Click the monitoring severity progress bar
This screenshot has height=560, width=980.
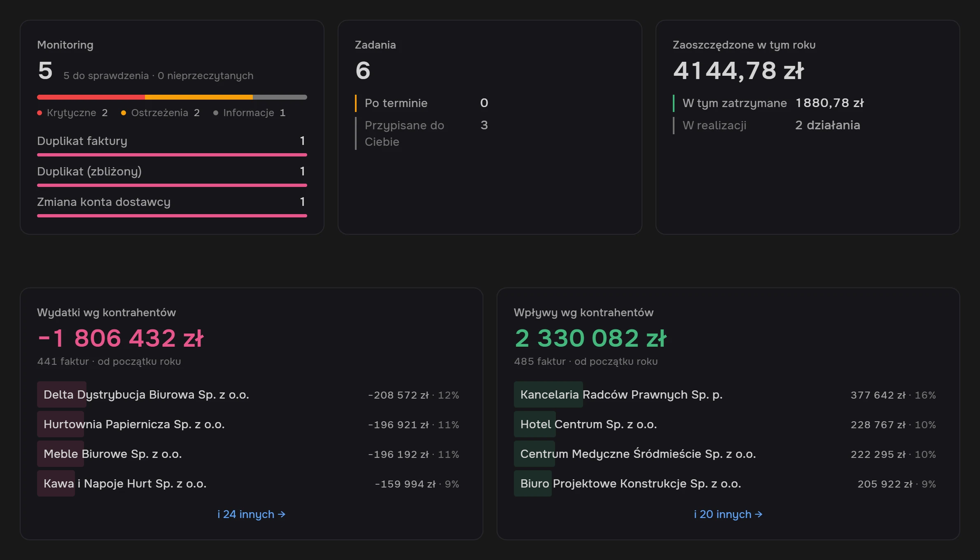[x=172, y=97]
